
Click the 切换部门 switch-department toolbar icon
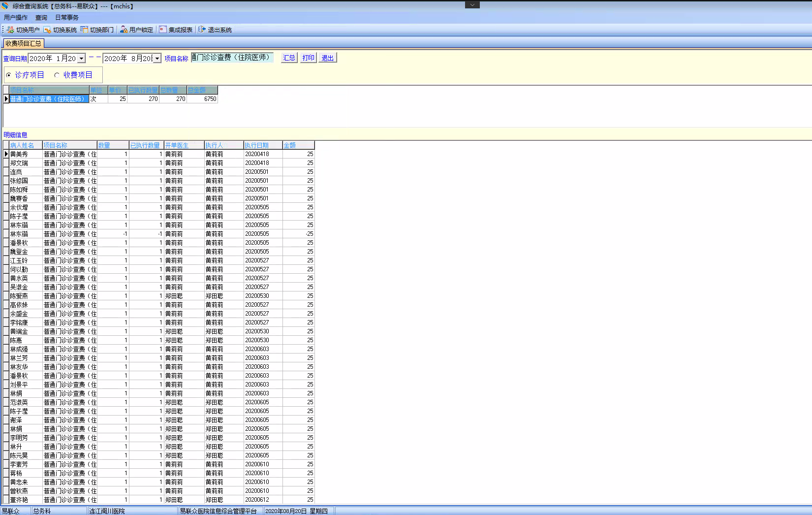[84, 30]
